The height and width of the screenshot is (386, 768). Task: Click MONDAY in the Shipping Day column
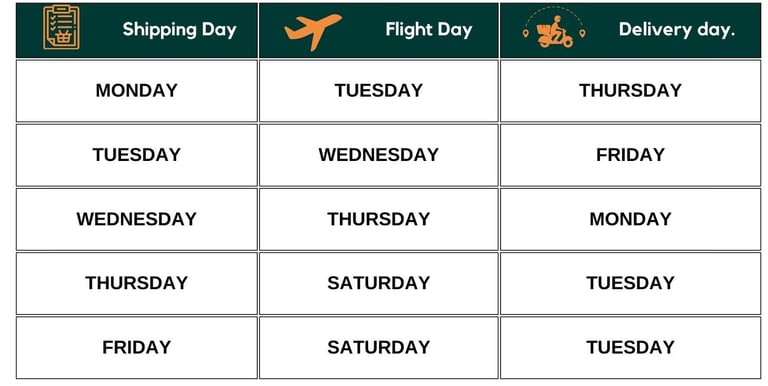(137, 91)
